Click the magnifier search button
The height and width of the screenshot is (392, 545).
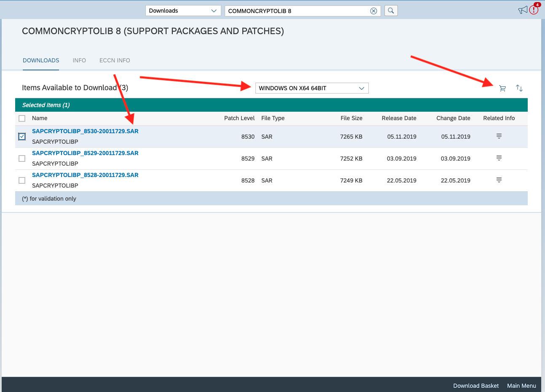point(391,11)
